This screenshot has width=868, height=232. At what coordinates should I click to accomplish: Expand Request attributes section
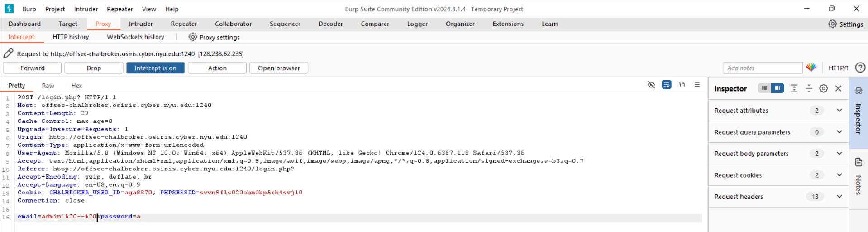point(839,111)
